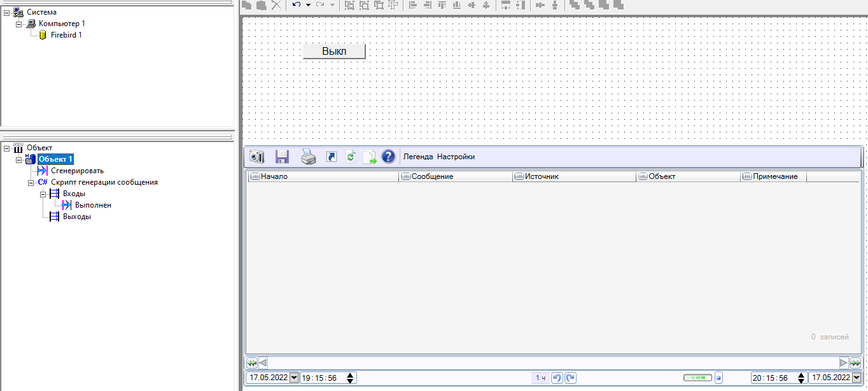The height and width of the screenshot is (391, 868).
Task: Open the end date 17.05.2022 dropdown
Action: 856,378
